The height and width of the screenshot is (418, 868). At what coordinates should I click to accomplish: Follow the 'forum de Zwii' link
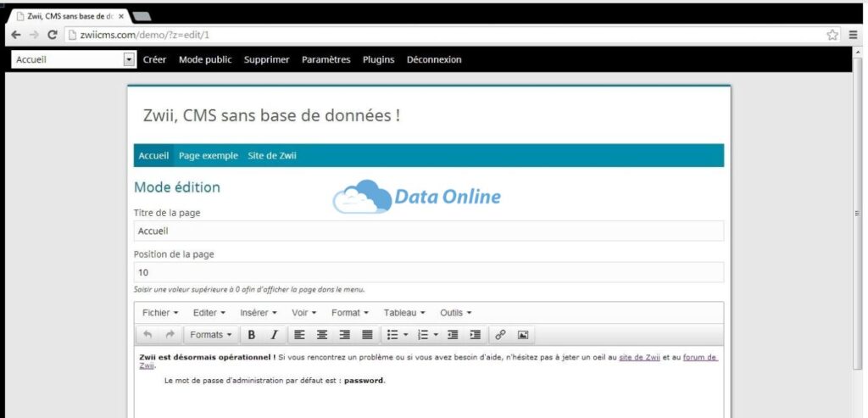pos(699,358)
